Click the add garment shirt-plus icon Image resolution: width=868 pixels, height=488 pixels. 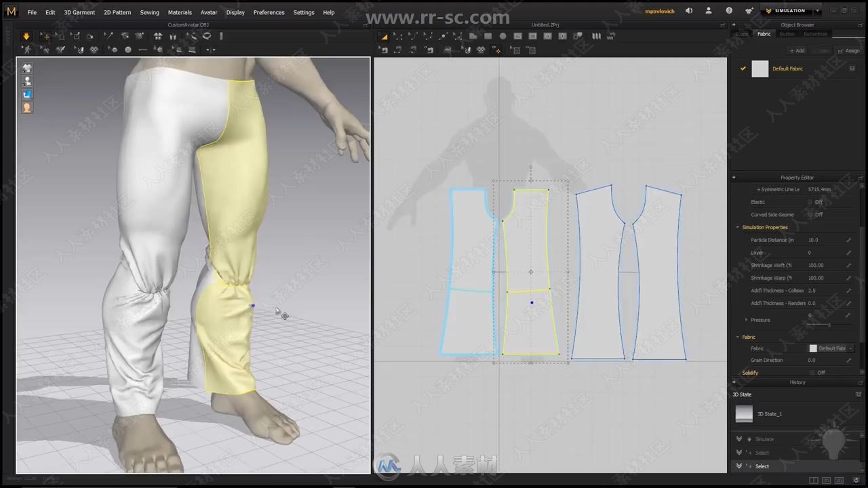point(749,11)
